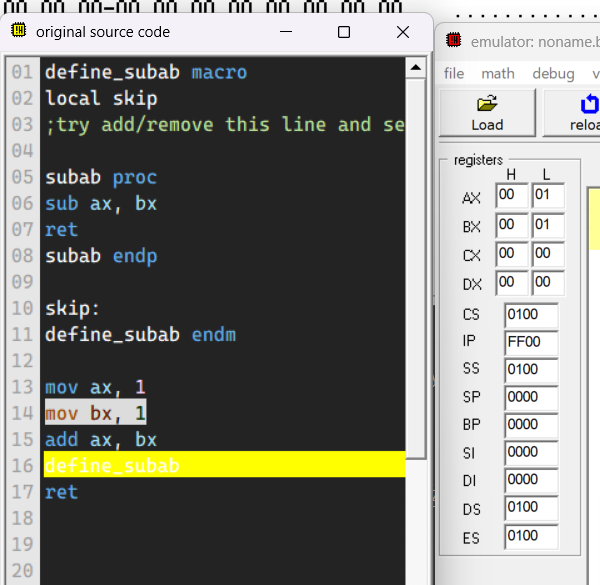The height and width of the screenshot is (585, 600).
Task: Click source line 'define_subab macro'
Action: click(x=146, y=72)
